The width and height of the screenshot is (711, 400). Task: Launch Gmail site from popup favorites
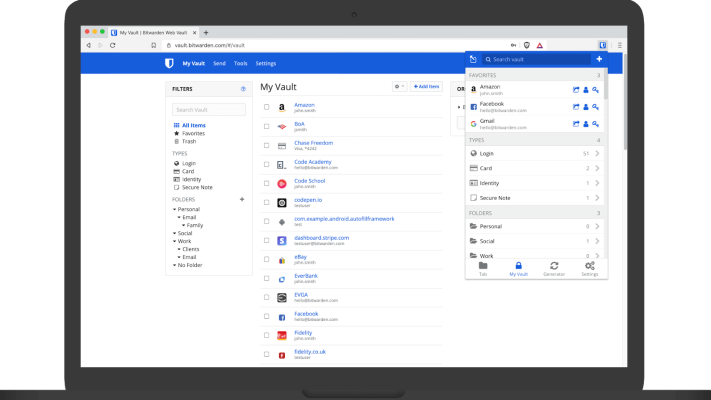(576, 124)
